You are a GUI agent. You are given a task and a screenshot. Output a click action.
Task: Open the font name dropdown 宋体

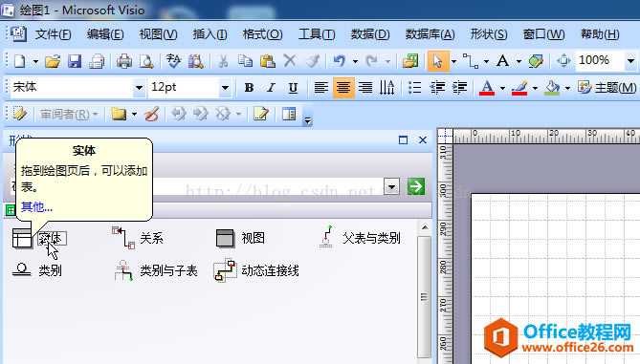point(139,88)
